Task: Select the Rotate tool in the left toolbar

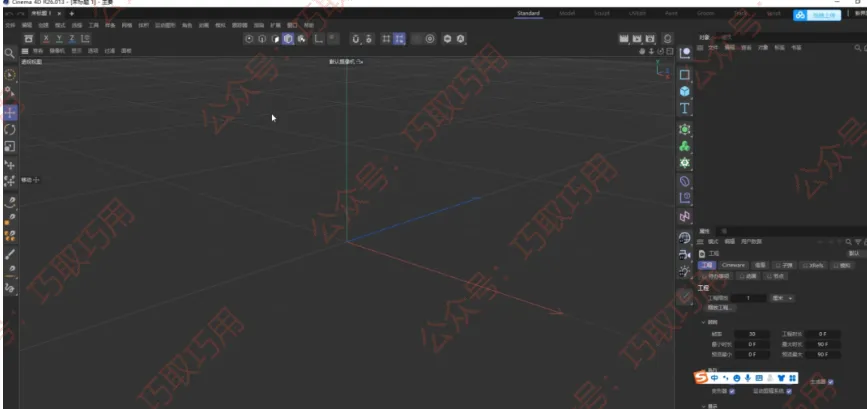Action: point(10,130)
